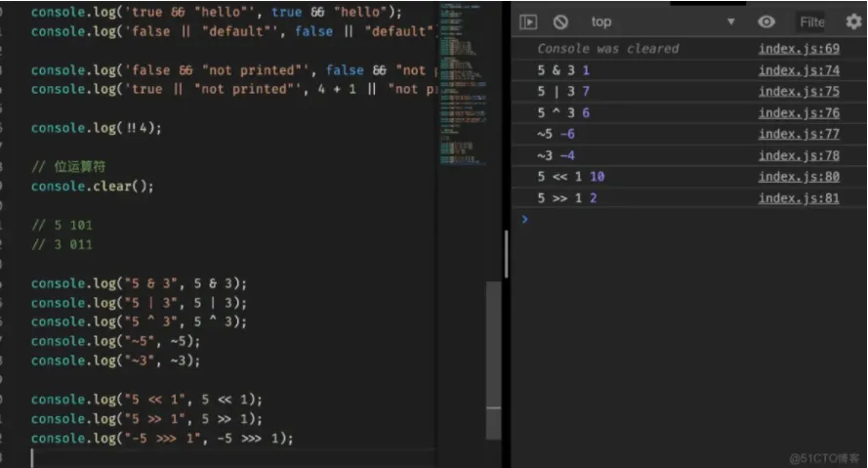The height and width of the screenshot is (468, 868).
Task: Open source link index.js:77
Action: coord(799,134)
